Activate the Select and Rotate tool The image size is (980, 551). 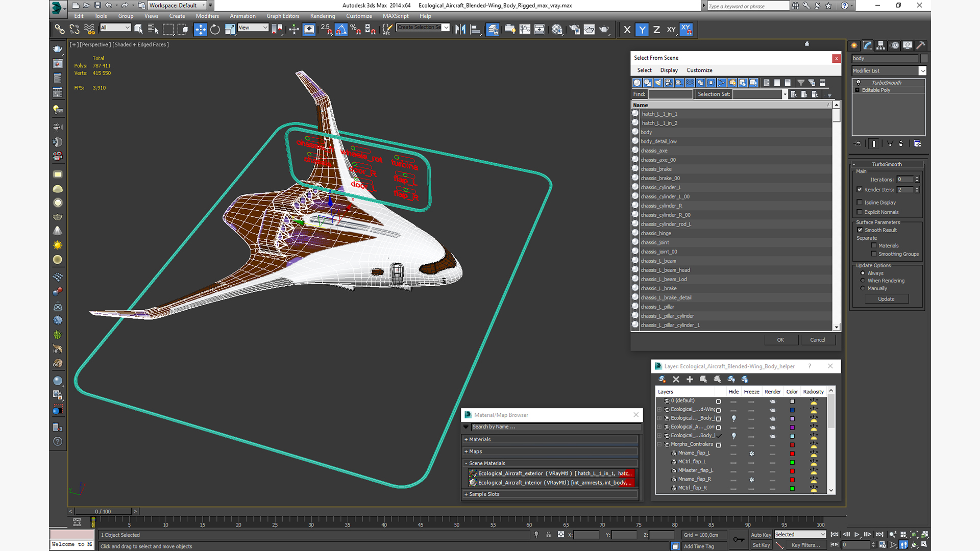(215, 30)
